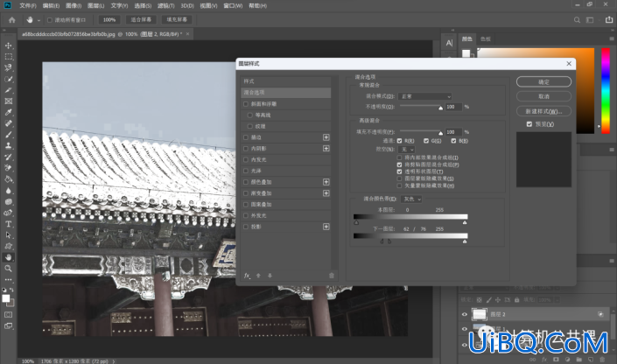Open the workspace layout icon
Image resolution: width=617 pixels, height=364 pixels.
[590, 19]
